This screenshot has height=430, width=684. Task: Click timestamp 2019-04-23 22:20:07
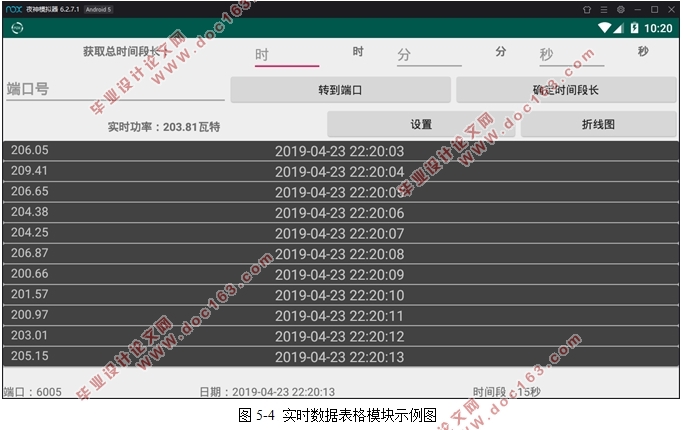click(339, 234)
